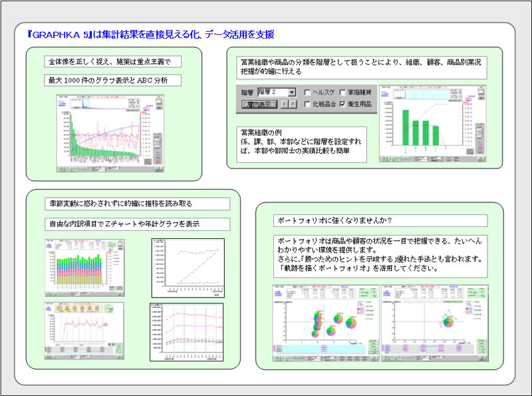Open the green bar chart hierarchy screenshot
Image resolution: width=532 pixels, height=396 pixels.
tap(433, 123)
